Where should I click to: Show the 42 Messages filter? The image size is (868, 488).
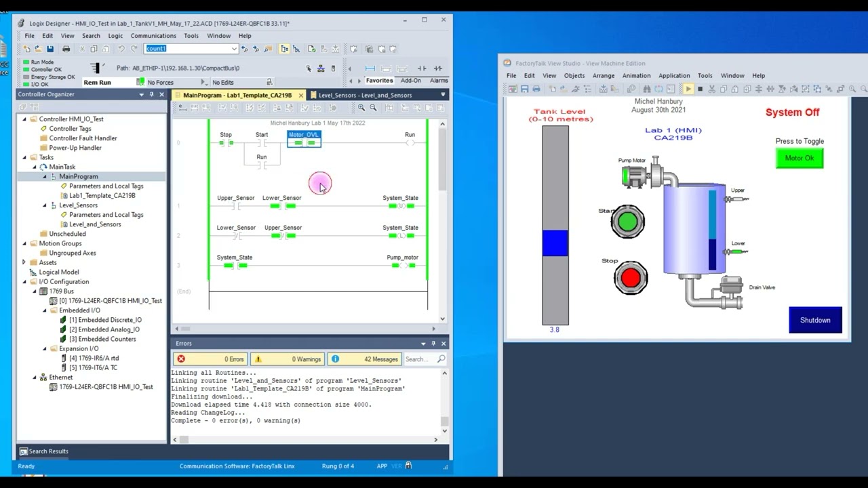coord(364,359)
